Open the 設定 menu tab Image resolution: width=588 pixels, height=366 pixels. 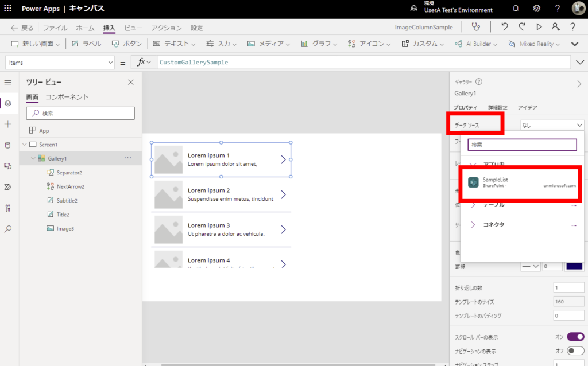click(196, 28)
